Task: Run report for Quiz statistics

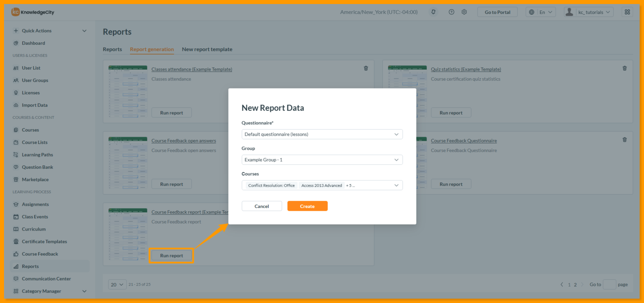Action: coord(451,113)
